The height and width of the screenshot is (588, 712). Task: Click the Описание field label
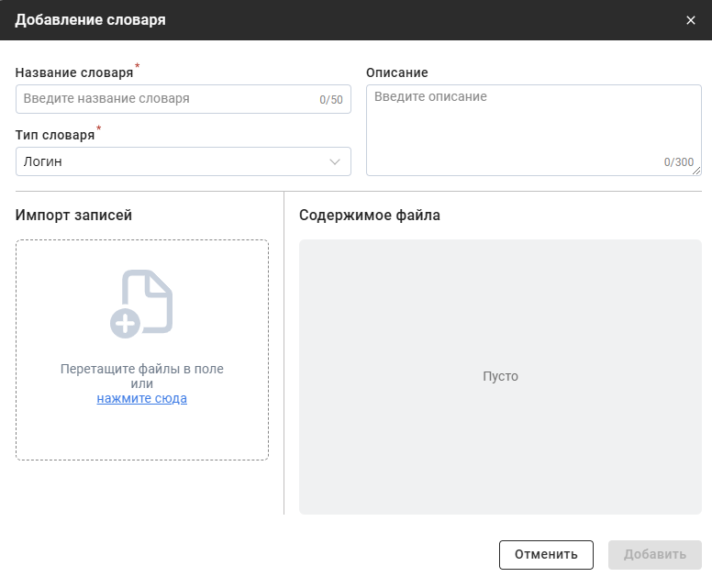pyautogui.click(x=396, y=72)
